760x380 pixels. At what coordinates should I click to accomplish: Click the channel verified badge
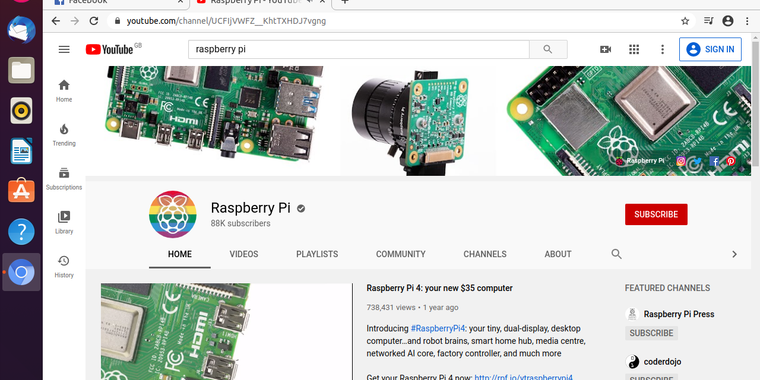pyautogui.click(x=301, y=208)
